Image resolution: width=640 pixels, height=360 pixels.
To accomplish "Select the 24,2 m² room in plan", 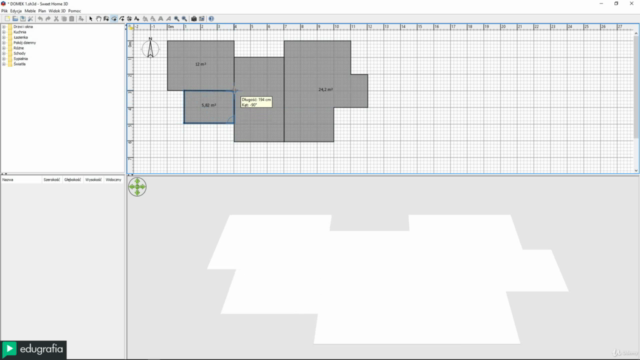I will (x=325, y=90).
